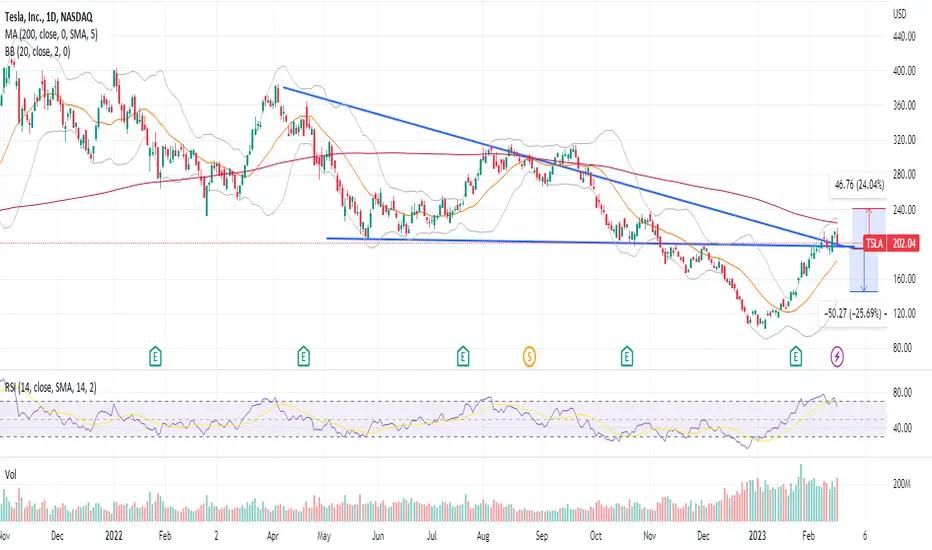Click the Vol indicator label
The height and width of the screenshot is (550, 932).
point(11,474)
